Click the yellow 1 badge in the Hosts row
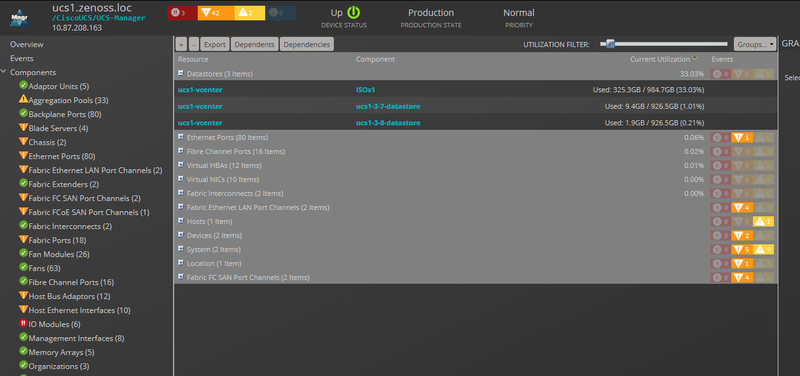The image size is (800, 376). coord(763,221)
